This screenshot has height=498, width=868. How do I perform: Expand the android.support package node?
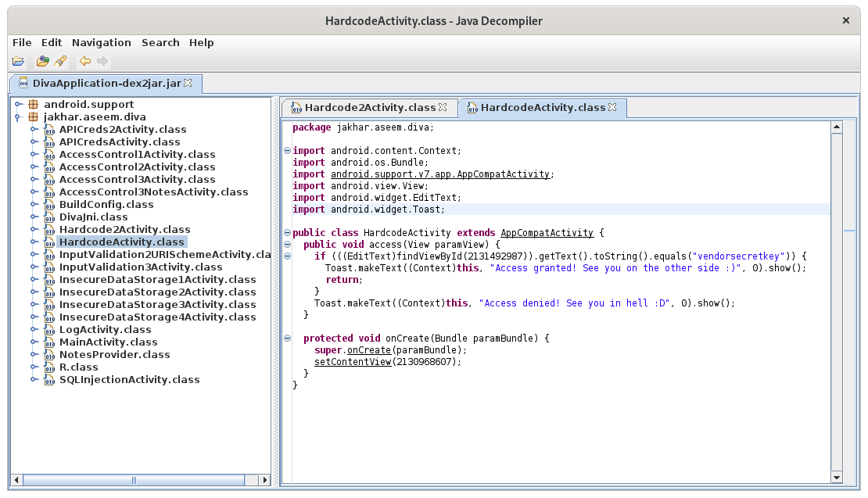pyautogui.click(x=19, y=104)
